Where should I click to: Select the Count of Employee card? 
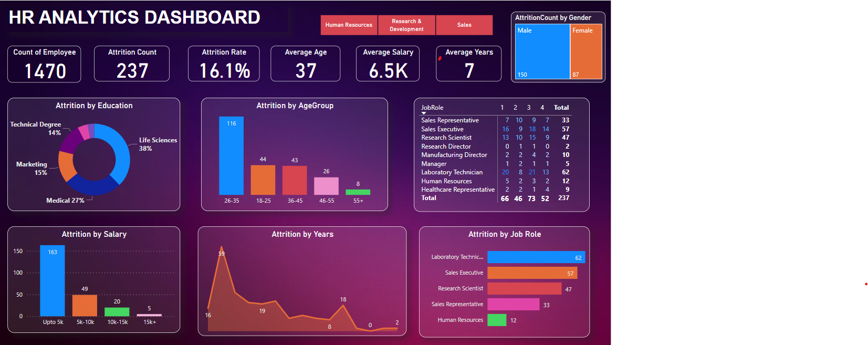click(x=44, y=64)
